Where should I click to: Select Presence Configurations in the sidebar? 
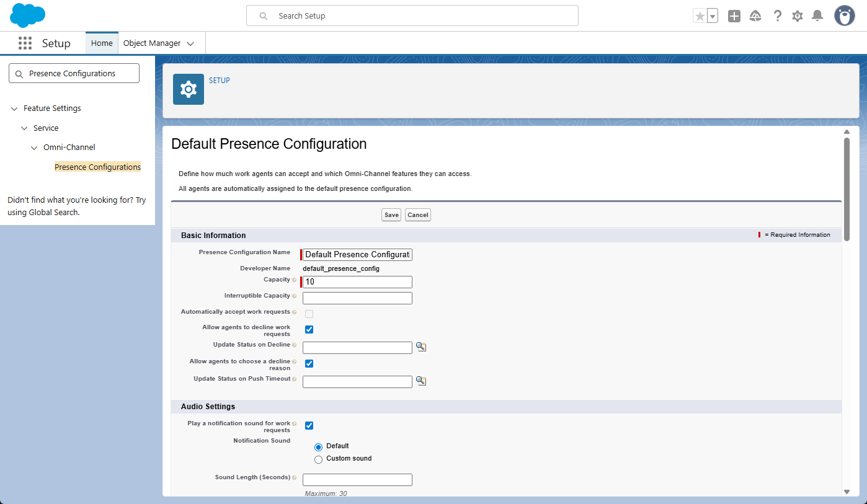click(x=97, y=167)
